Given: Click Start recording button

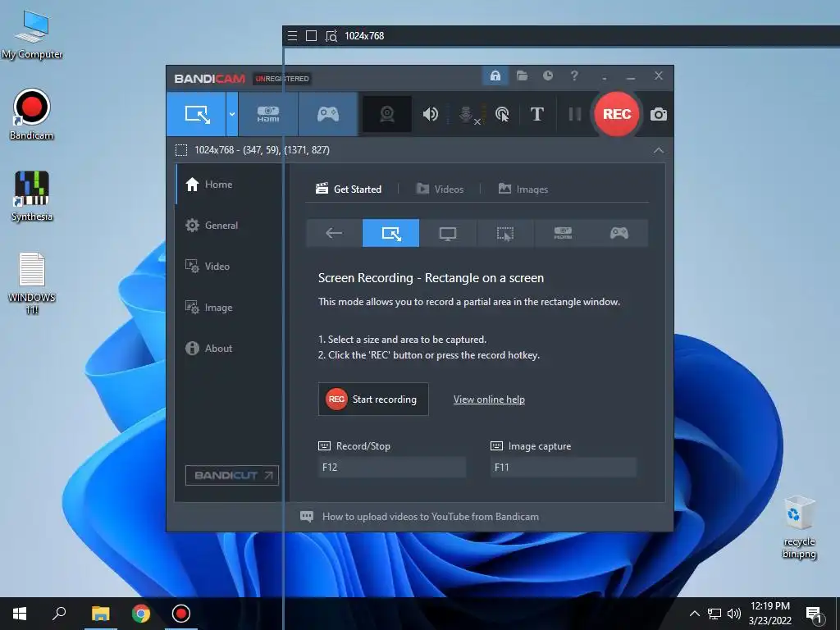Looking at the screenshot, I should (x=373, y=399).
